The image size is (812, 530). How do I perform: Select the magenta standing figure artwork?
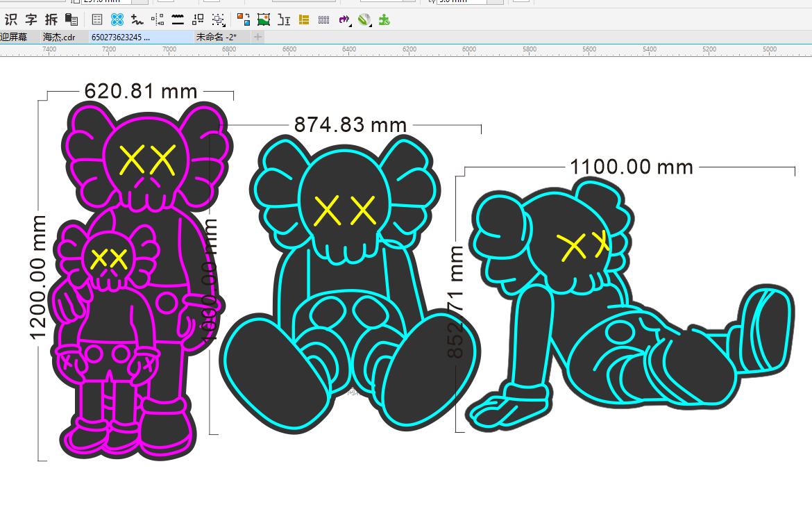(141, 281)
